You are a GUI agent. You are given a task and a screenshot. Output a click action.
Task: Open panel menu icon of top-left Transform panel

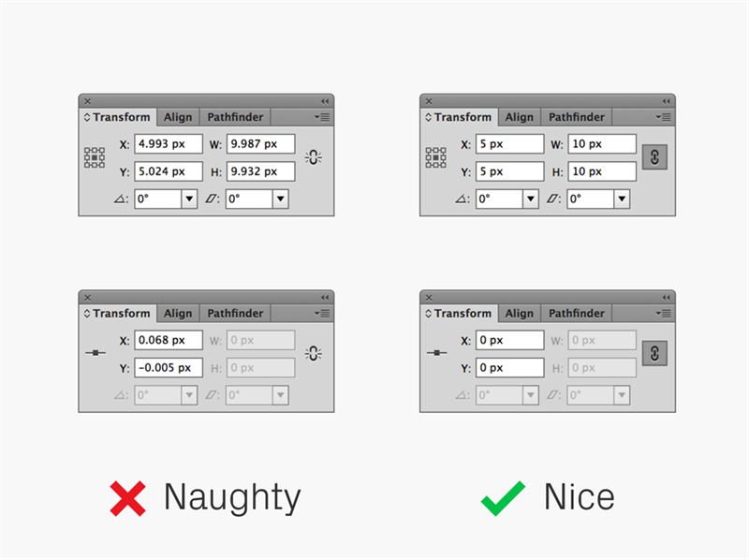tap(322, 117)
